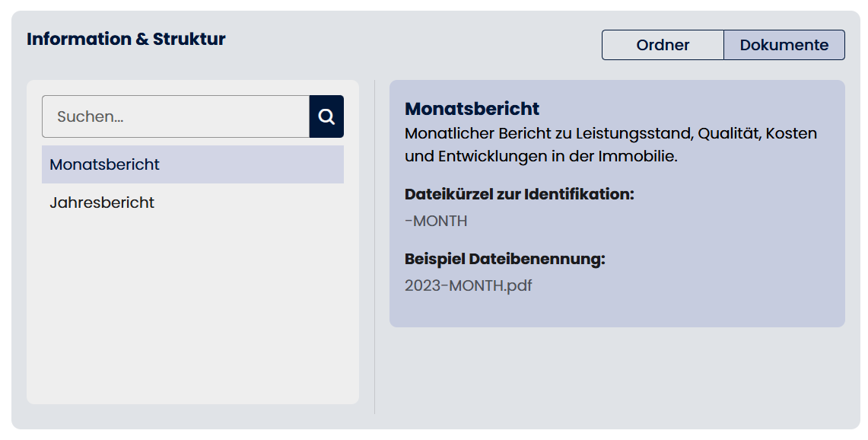Image resolution: width=868 pixels, height=440 pixels.
Task: Click empty card space right of 2023-MONTH.pdf
Action: click(685, 286)
